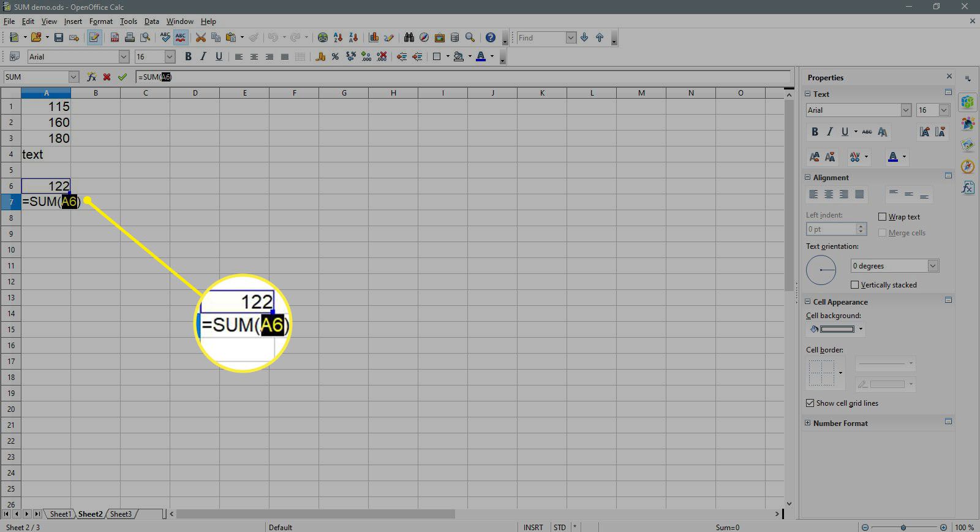Click in the formula input line
980x532 pixels.
[463, 77]
